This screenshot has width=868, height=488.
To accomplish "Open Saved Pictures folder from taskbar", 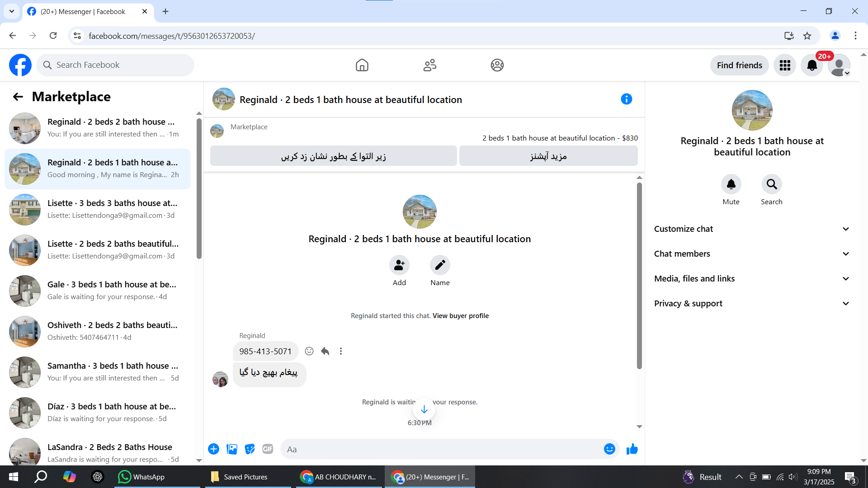I will [x=248, y=477].
